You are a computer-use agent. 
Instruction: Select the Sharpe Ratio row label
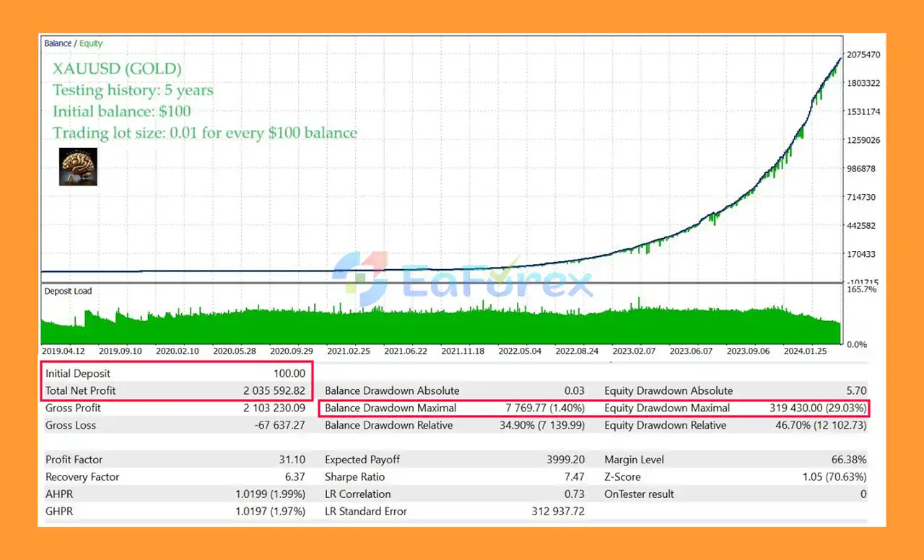[x=354, y=477]
